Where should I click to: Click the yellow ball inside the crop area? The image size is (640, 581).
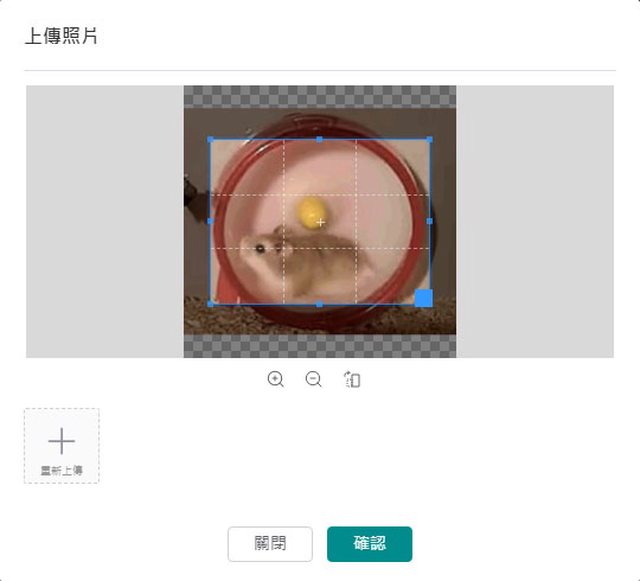(311, 213)
